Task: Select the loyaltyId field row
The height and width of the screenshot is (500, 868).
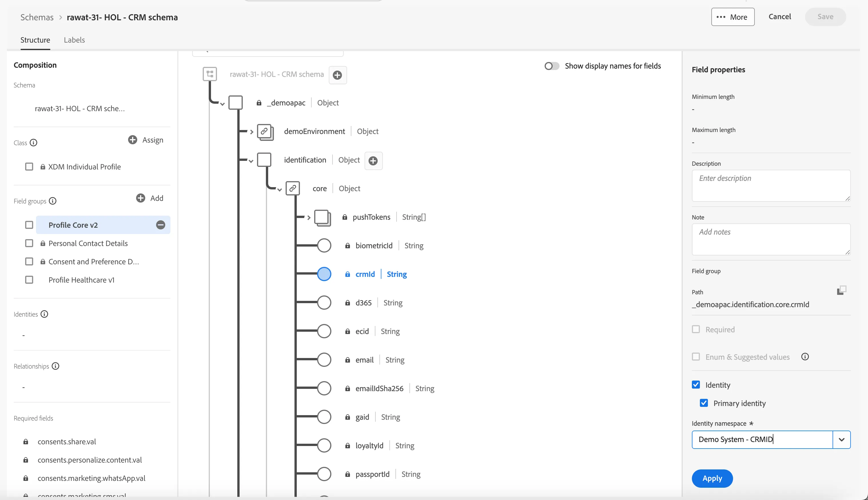Action: point(369,445)
